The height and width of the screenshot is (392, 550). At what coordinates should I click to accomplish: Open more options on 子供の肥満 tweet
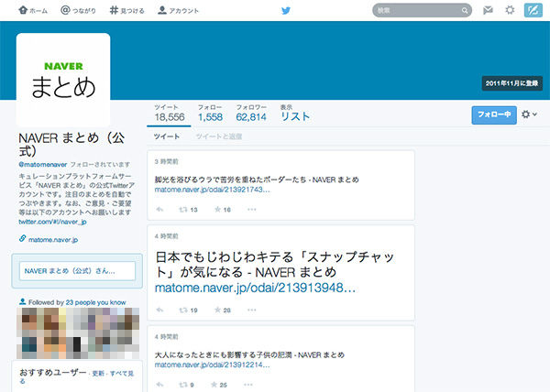248,385
